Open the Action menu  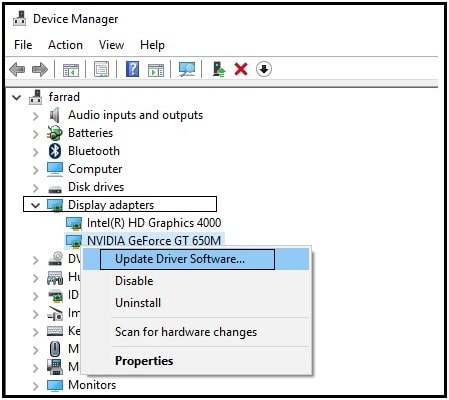click(x=65, y=45)
